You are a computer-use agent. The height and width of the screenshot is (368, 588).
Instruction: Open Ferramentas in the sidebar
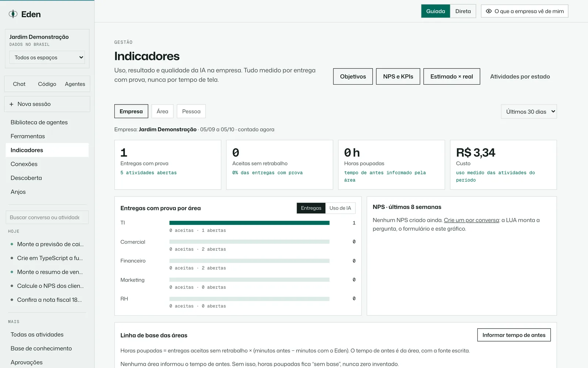[x=47, y=136]
